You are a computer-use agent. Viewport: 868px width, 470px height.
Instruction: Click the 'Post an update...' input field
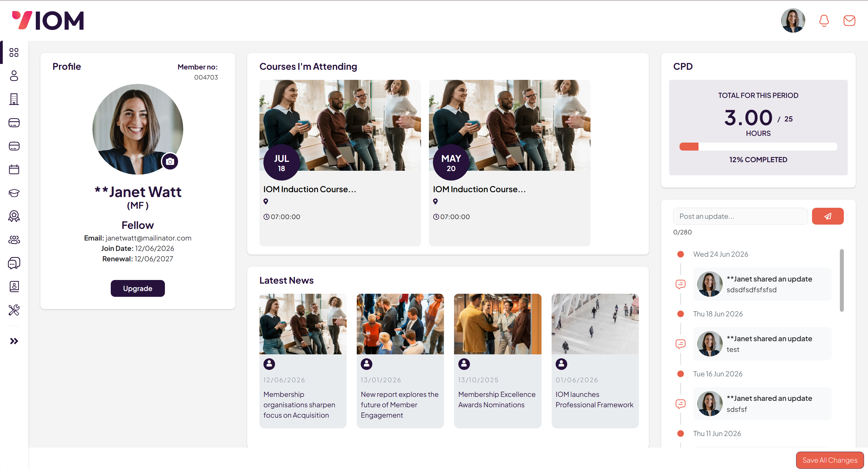pyautogui.click(x=740, y=216)
